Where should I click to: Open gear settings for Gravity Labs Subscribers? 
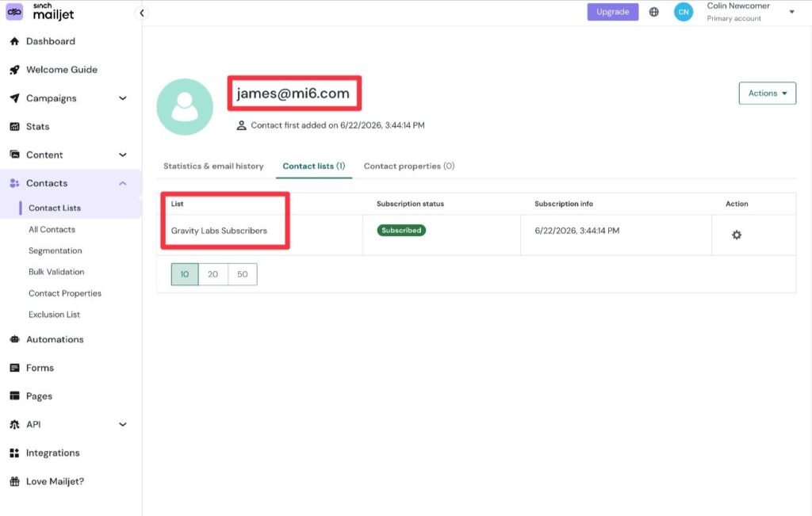737,235
